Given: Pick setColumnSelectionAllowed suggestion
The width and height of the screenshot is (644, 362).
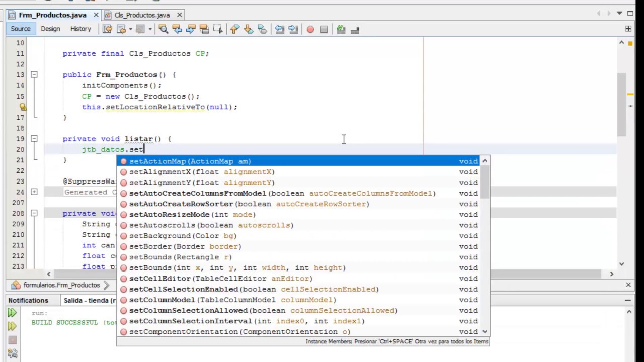Looking at the screenshot, I should 298,310.
